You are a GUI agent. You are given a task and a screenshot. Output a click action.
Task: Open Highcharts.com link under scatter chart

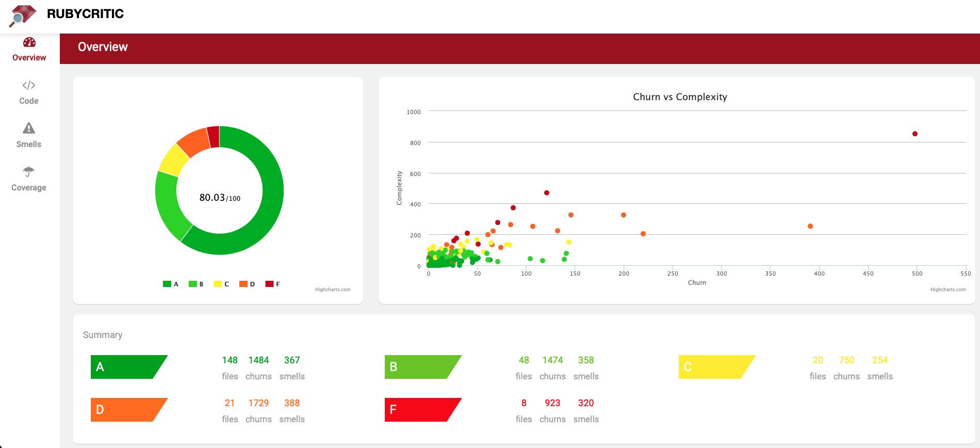point(948,290)
